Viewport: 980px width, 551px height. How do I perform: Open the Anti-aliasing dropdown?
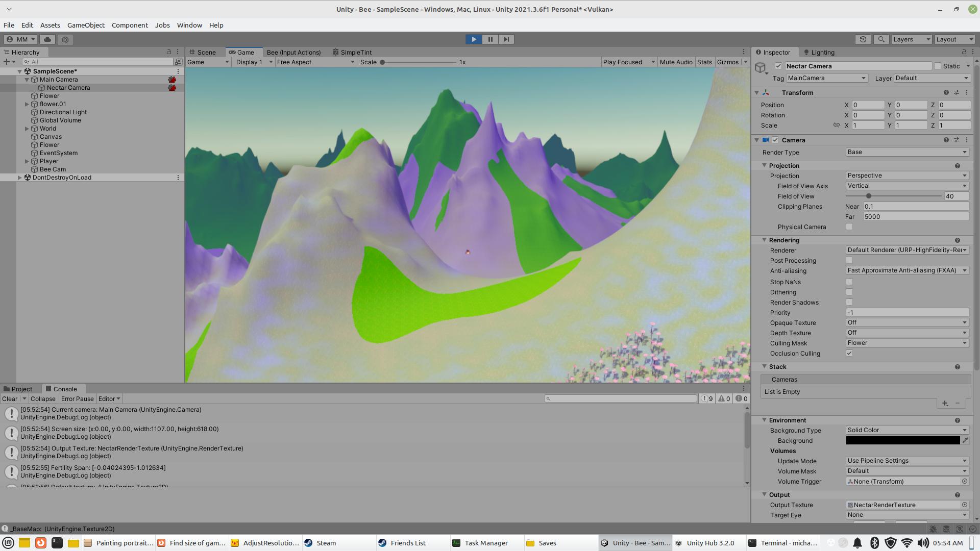tap(905, 270)
